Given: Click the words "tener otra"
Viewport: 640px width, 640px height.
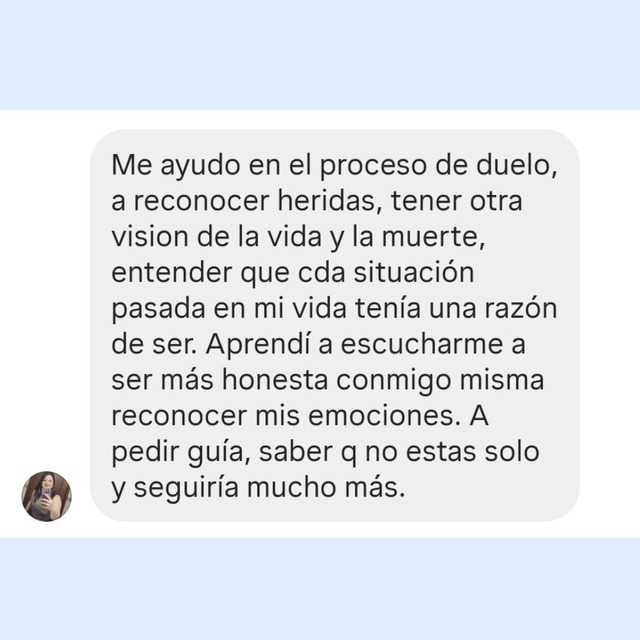Looking at the screenshot, I should coord(456,201).
